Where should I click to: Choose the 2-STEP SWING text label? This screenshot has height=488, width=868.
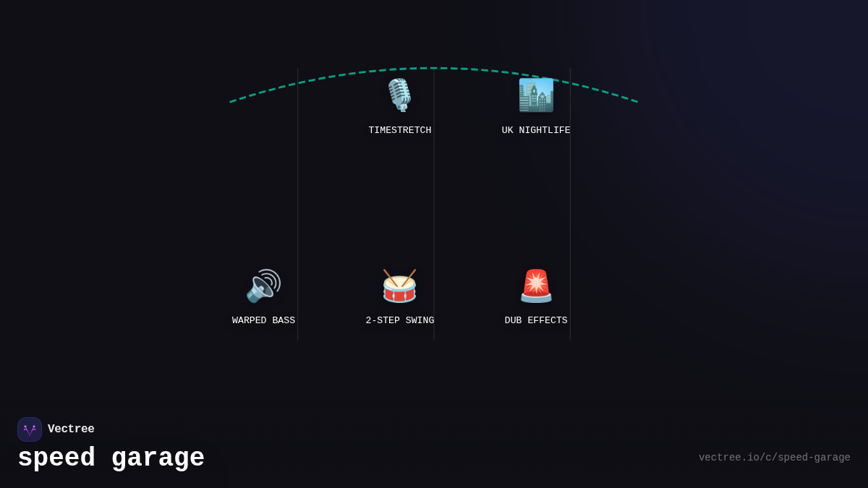pos(399,321)
